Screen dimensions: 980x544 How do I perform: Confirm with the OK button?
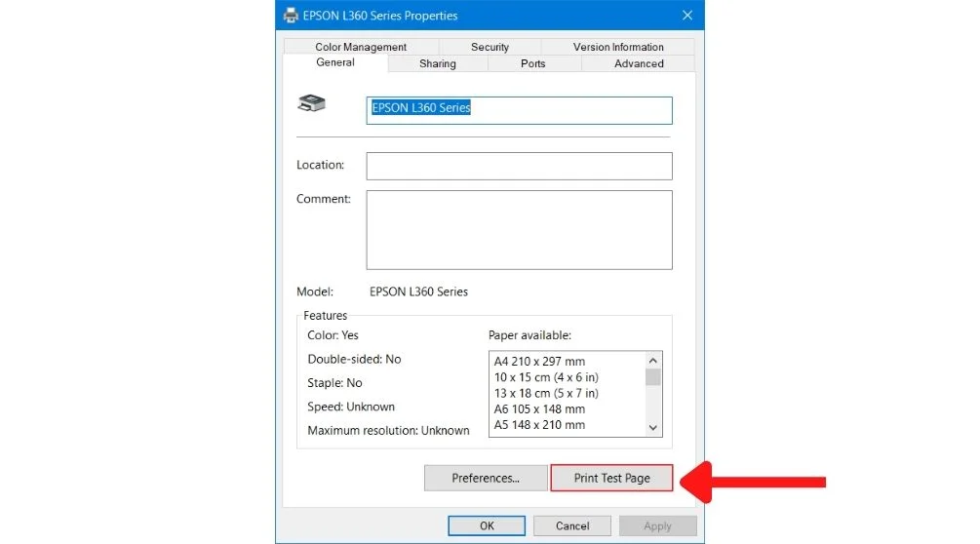point(487,525)
